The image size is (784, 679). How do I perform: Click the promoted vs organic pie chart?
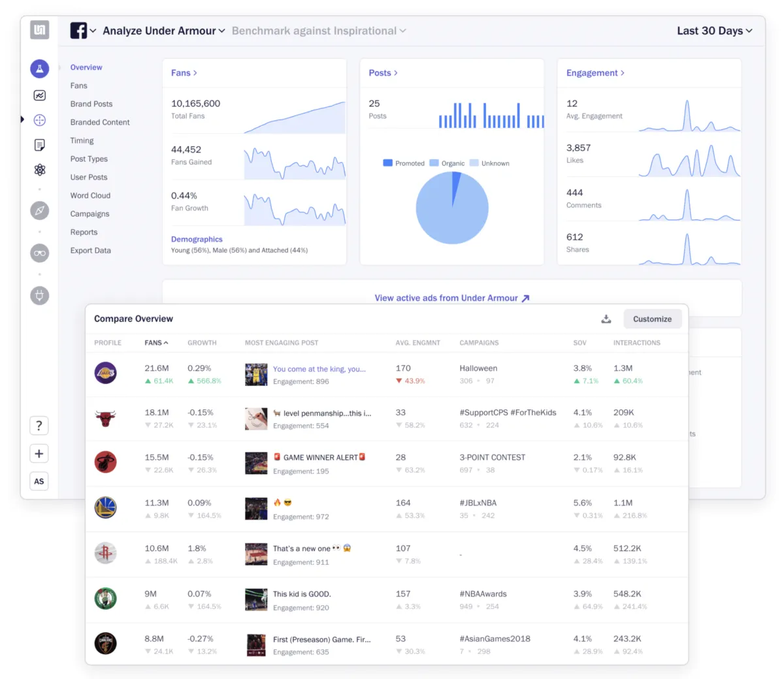(x=452, y=208)
